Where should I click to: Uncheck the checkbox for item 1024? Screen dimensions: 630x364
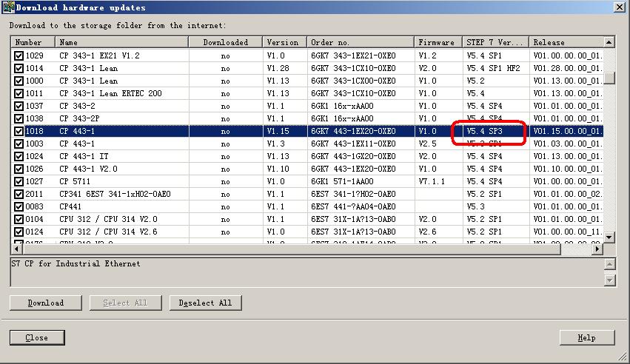[19, 157]
